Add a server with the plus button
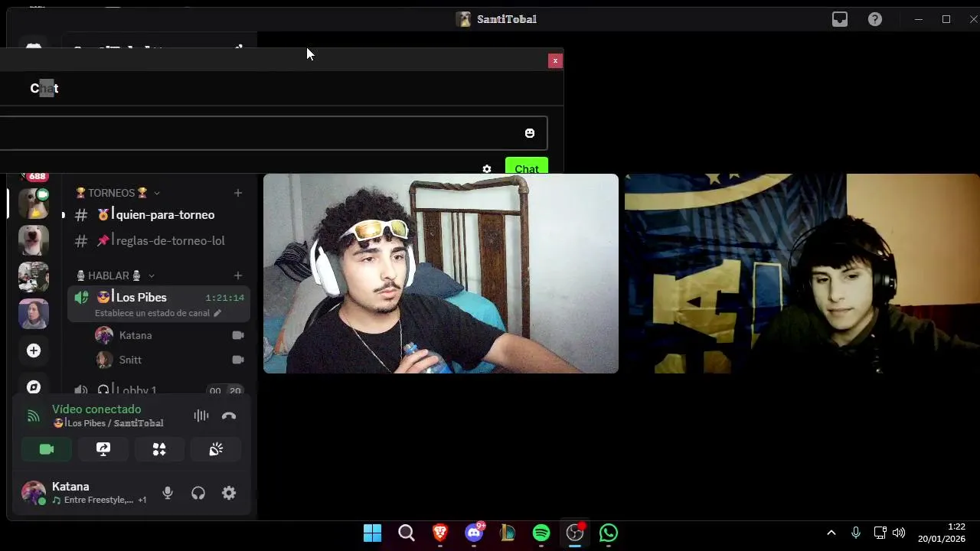 tap(34, 350)
